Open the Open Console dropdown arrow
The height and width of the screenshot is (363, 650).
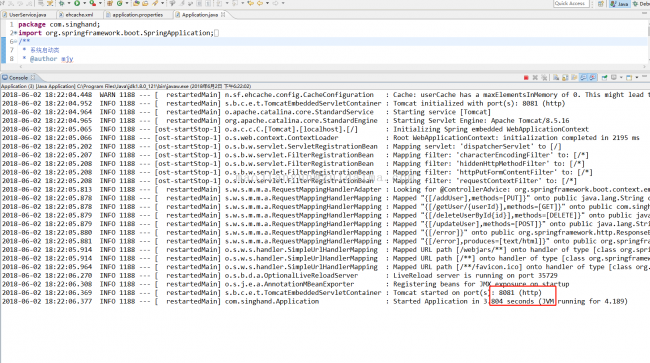pyautogui.click(x=636, y=78)
